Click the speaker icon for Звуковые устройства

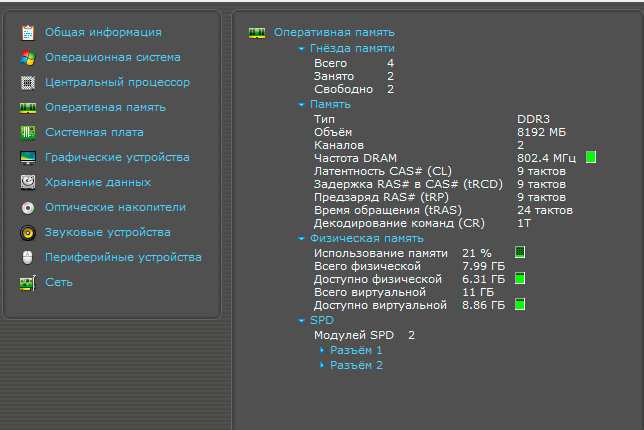click(x=28, y=233)
